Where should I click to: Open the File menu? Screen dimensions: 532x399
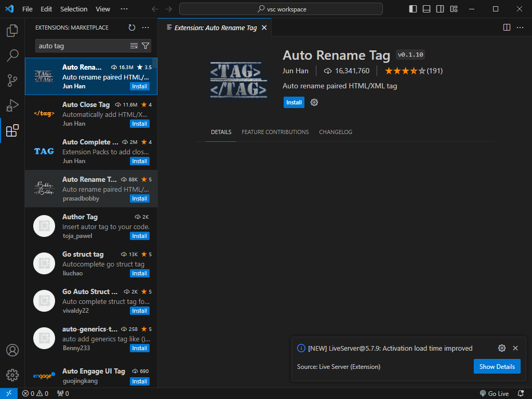(x=28, y=9)
